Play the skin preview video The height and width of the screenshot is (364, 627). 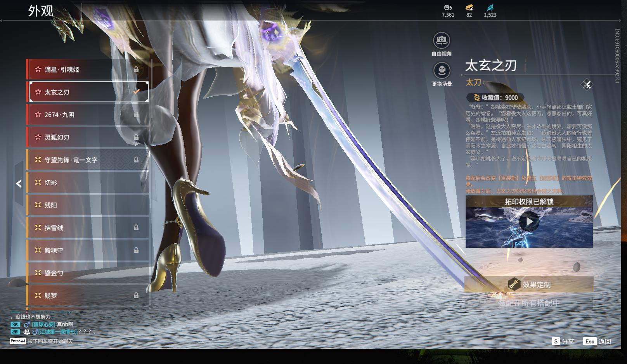coord(529,222)
